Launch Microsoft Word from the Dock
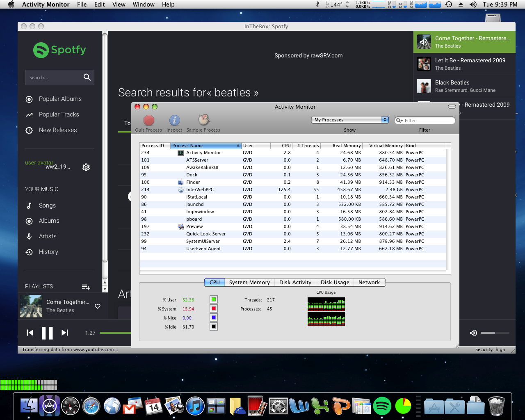The image size is (525, 420). coord(299,406)
